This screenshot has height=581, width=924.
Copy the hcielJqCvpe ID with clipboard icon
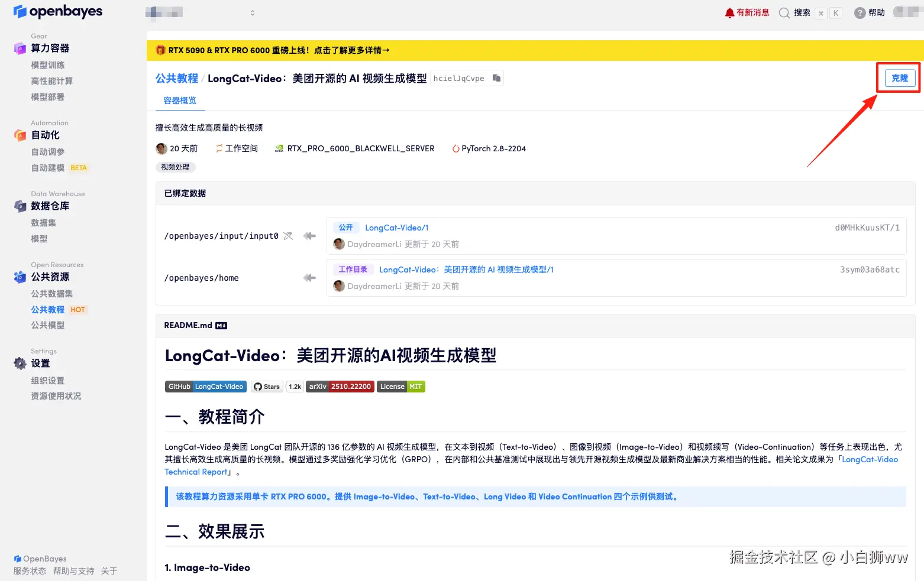tap(496, 78)
